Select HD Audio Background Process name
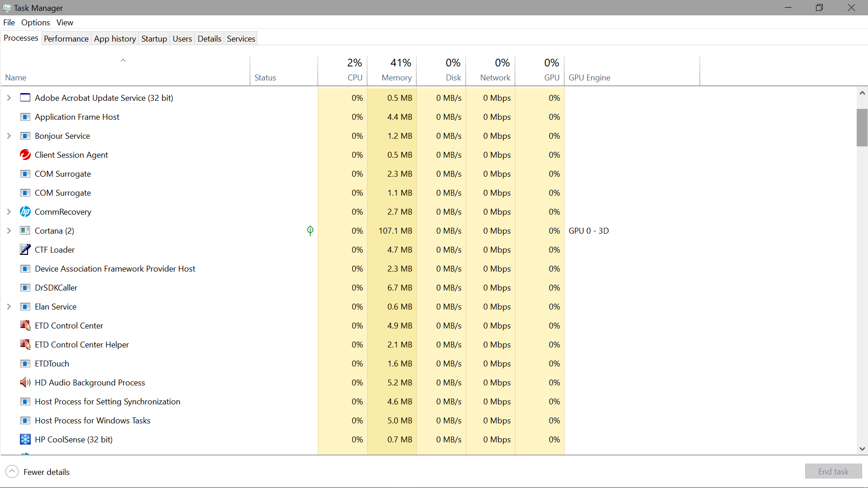This screenshot has width=868, height=488. pyautogui.click(x=90, y=382)
